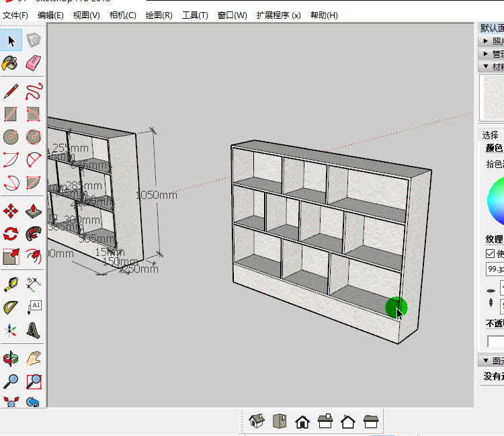The image size is (504, 436).
Task: Switch to the 选择 tab
Action: point(491,135)
